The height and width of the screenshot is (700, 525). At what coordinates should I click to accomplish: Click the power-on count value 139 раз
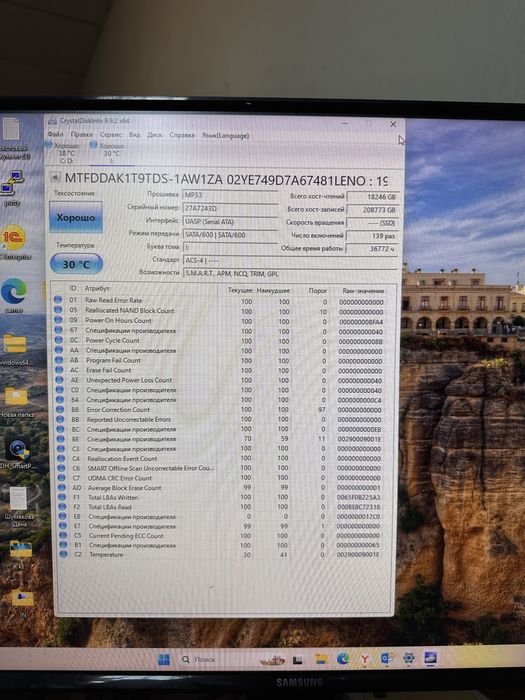click(x=372, y=236)
